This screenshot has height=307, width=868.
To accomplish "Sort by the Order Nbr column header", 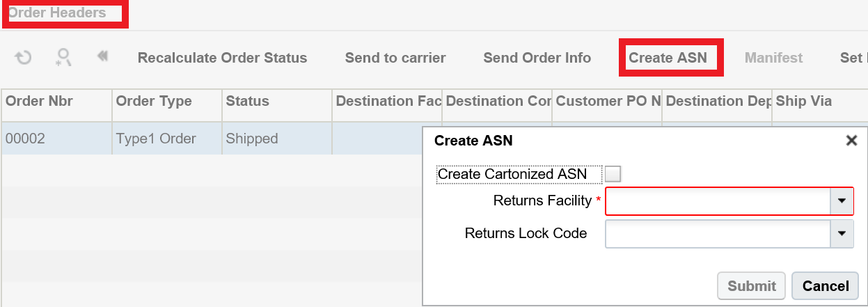I will tap(40, 102).
